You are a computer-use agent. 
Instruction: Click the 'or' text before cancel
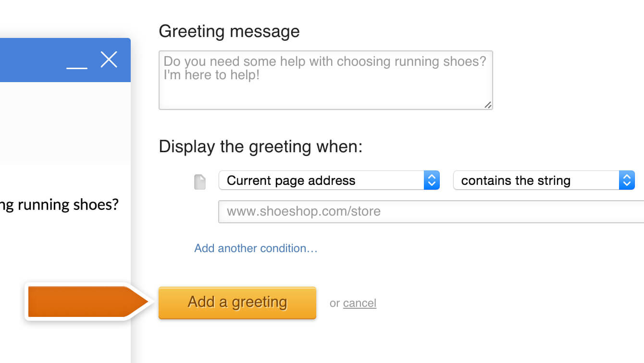[334, 303]
